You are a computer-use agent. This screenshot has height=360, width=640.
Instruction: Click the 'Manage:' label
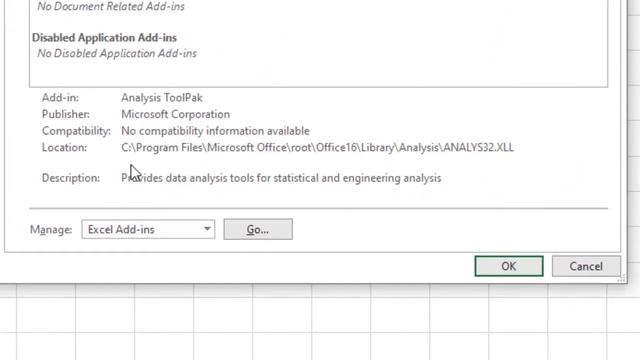(51, 230)
